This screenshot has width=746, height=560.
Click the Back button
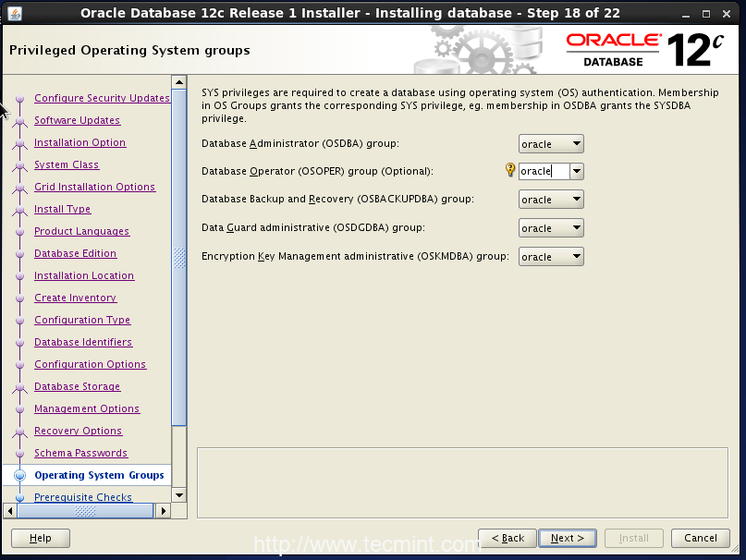click(x=508, y=538)
